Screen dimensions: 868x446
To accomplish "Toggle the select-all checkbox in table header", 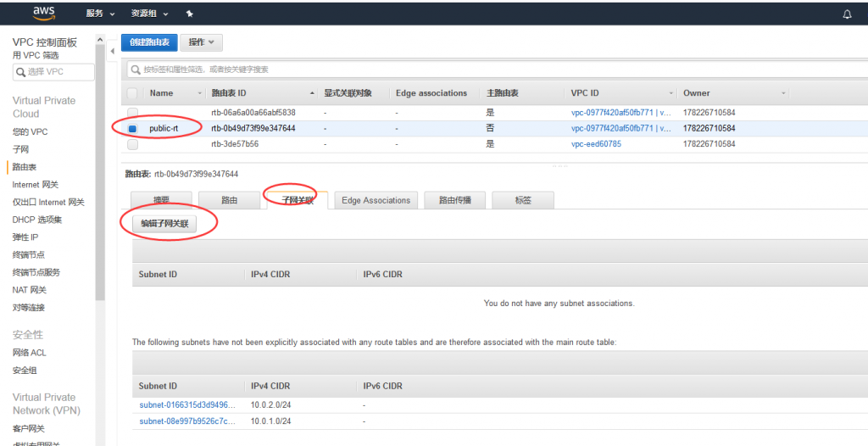I will [132, 93].
